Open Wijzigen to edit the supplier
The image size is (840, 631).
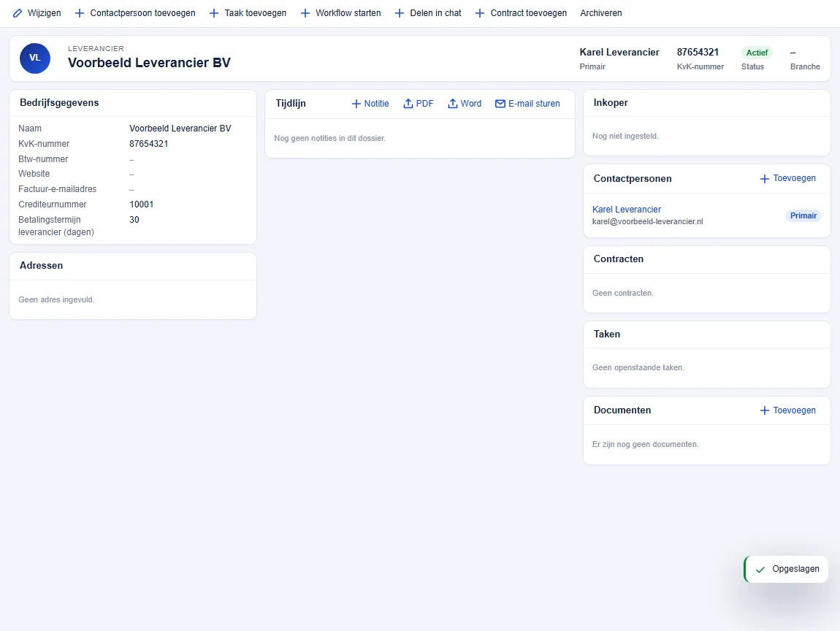37,13
